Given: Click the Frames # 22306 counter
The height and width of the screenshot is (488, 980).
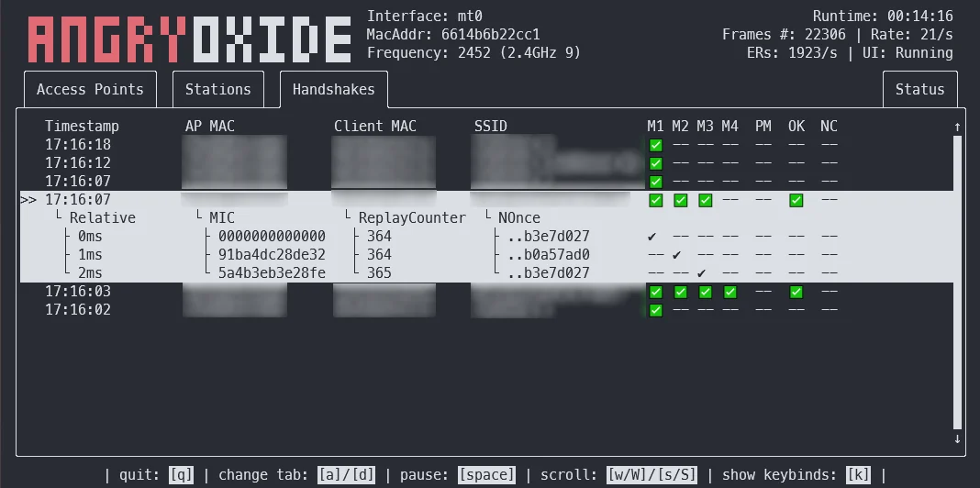Looking at the screenshot, I should tap(784, 34).
